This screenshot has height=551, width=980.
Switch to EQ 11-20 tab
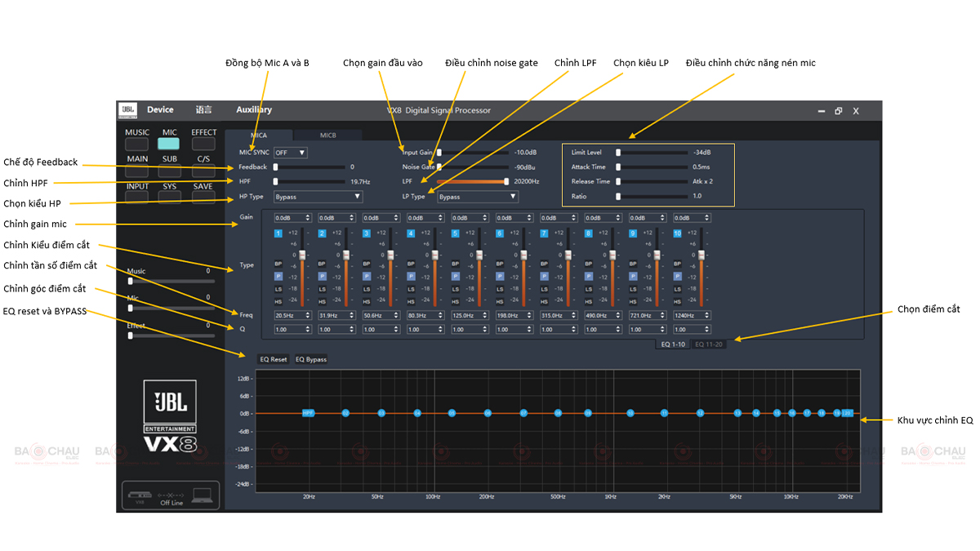coord(708,344)
